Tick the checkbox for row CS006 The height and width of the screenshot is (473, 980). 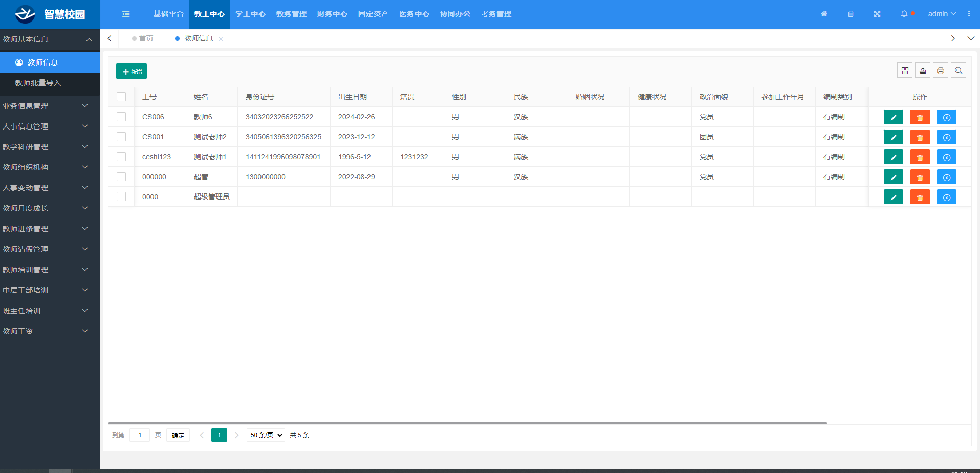121,117
